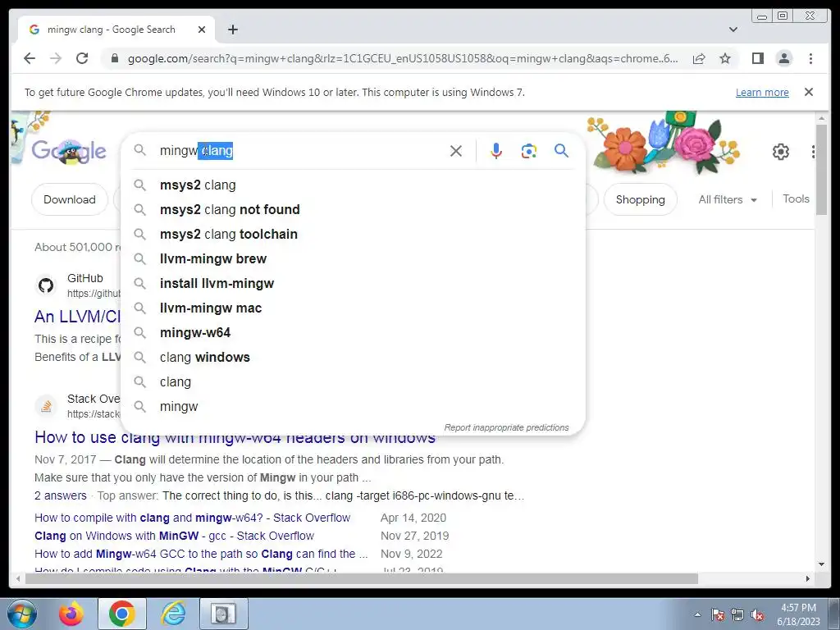Click inside the mingw clang search field
This screenshot has height=630, width=840.
(300, 151)
